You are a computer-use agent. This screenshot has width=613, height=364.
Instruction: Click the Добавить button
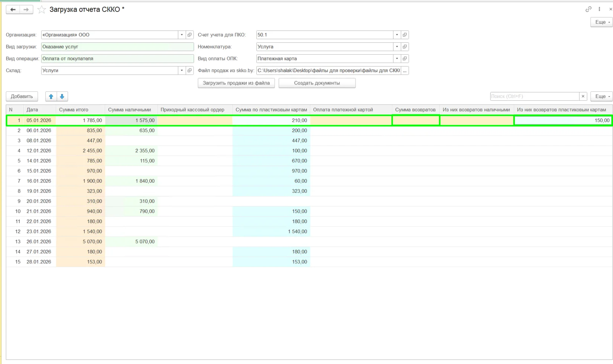pos(22,97)
